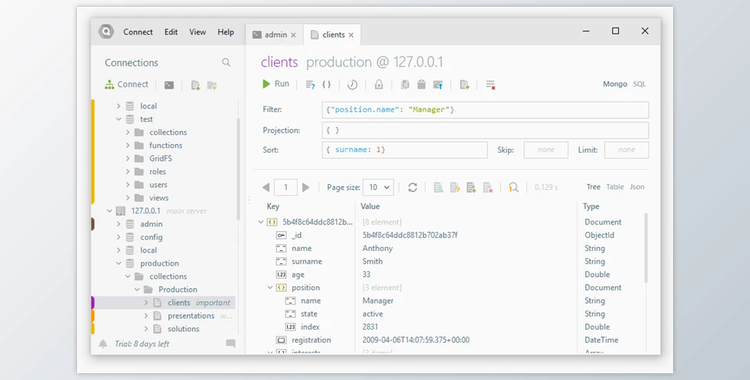Image resolution: width=750 pixels, height=380 pixels.
Task: Go to previous results page arrow
Action: (266, 188)
